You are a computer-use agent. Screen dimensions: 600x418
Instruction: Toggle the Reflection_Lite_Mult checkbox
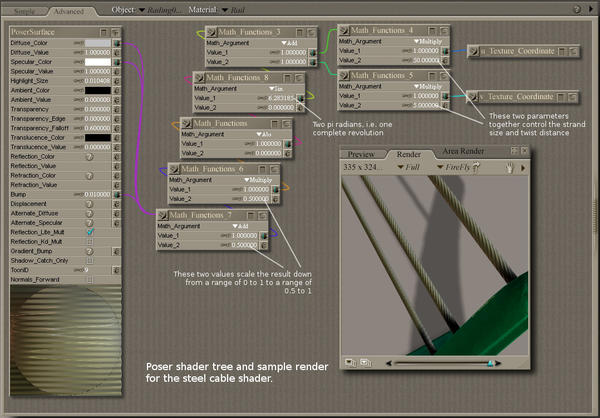tap(90, 232)
